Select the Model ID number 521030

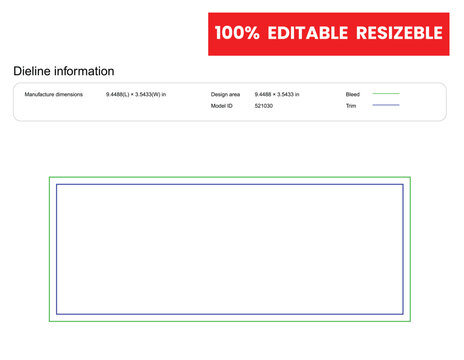click(x=264, y=106)
